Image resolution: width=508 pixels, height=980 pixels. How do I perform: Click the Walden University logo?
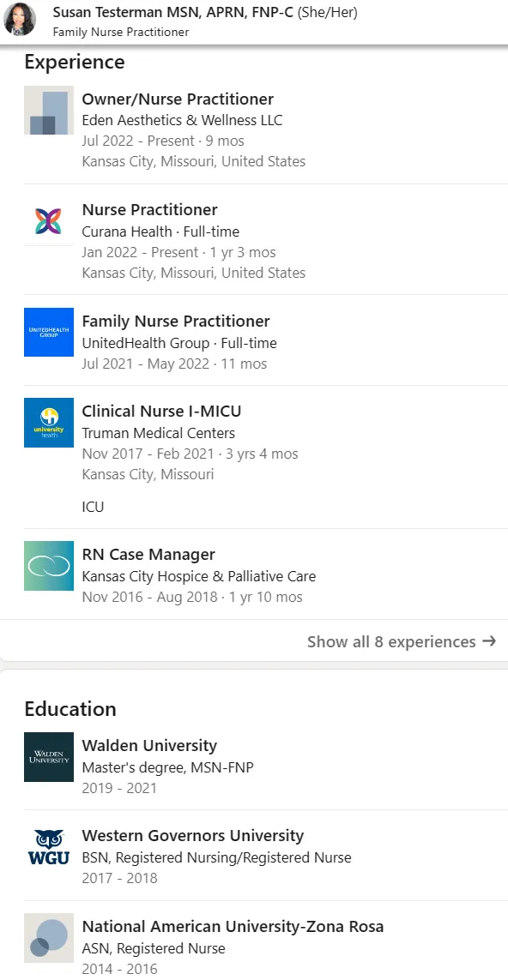click(x=49, y=757)
